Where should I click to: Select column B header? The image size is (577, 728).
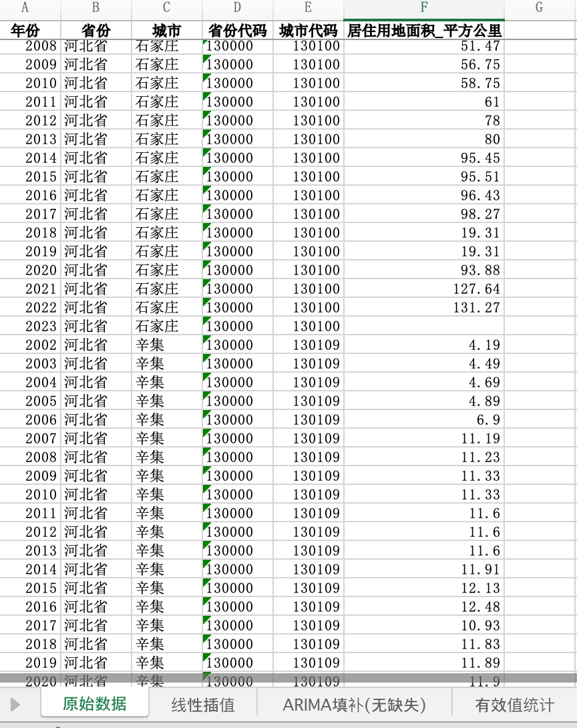(x=96, y=7)
